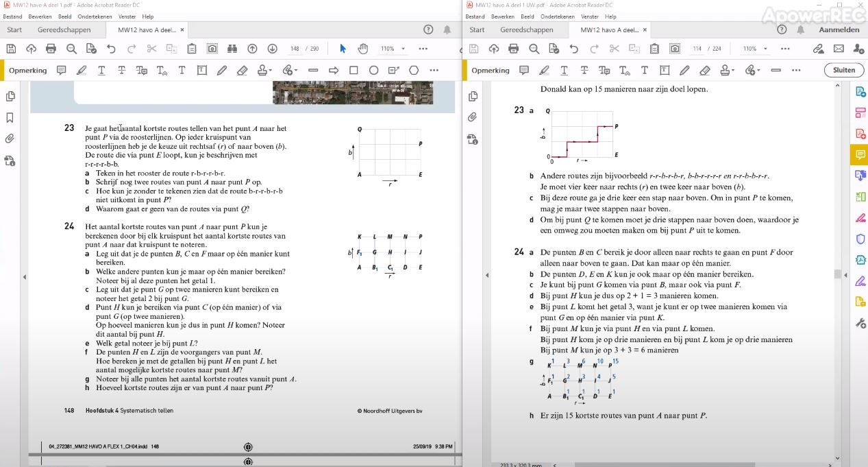The width and height of the screenshot is (868, 467).
Task: Open the binoculars search tool in left window
Action: pyautogui.click(x=232, y=49)
